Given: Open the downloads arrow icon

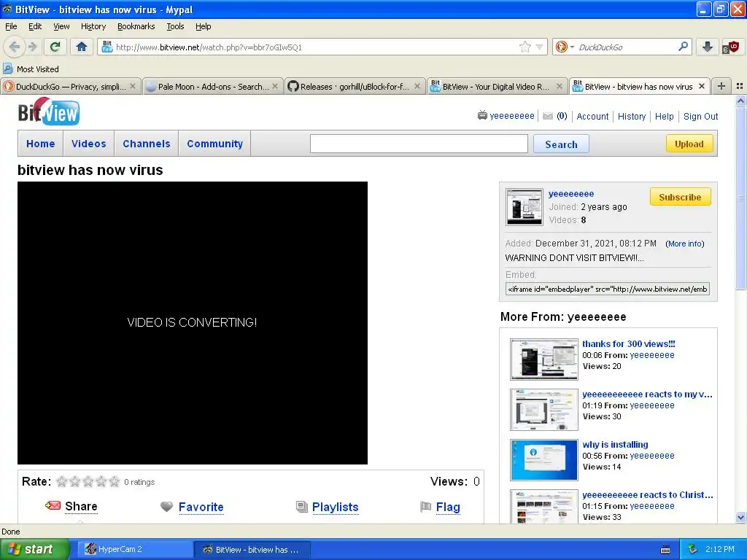Looking at the screenshot, I should (707, 47).
